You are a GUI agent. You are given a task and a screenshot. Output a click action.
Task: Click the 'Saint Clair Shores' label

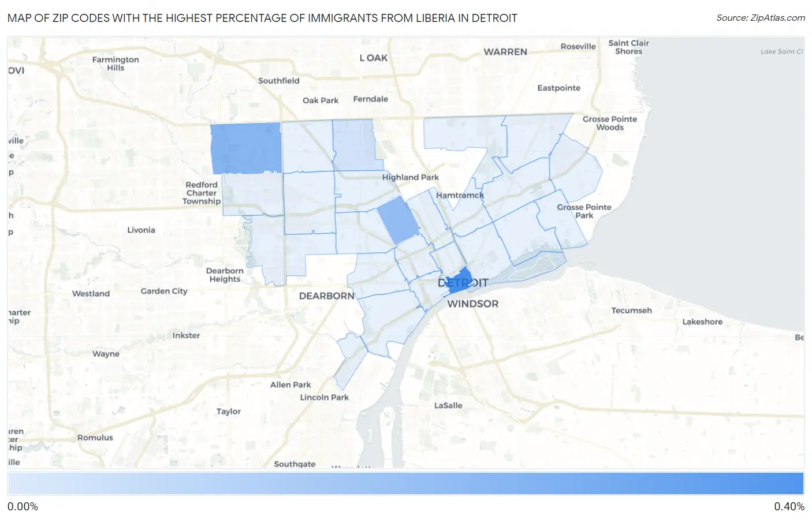pos(628,47)
